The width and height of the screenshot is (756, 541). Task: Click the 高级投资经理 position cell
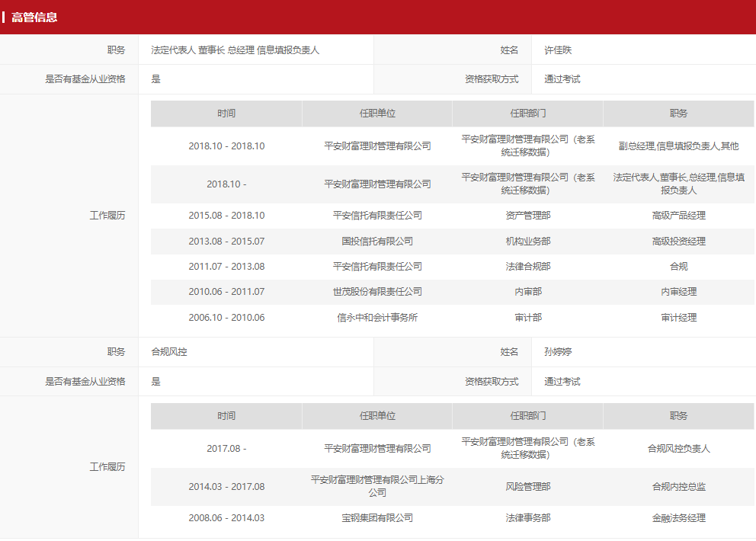678,241
